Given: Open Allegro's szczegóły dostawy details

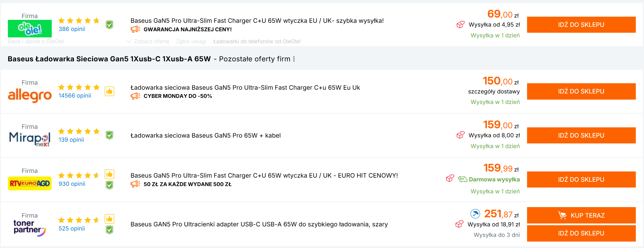Looking at the screenshot, I should coord(494,91).
